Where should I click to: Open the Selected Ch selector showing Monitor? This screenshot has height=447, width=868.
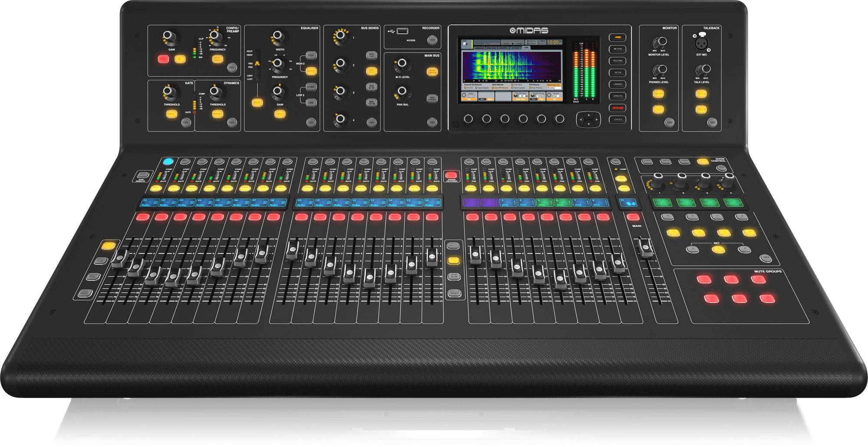[x=554, y=87]
